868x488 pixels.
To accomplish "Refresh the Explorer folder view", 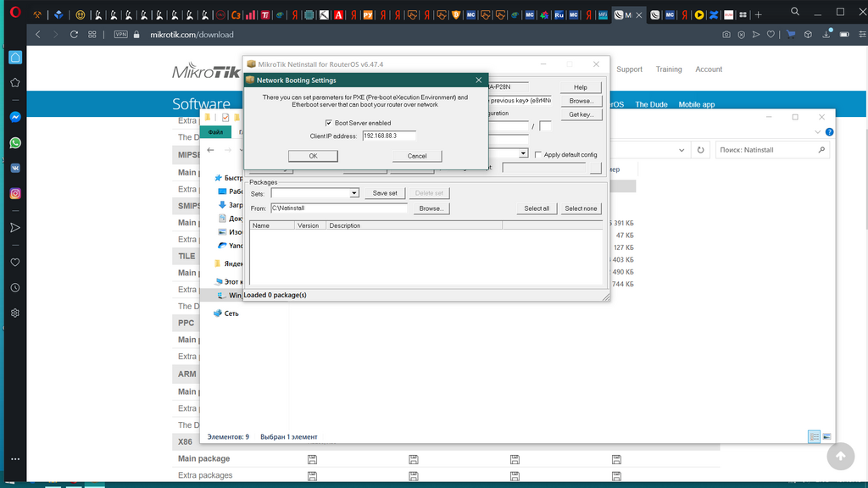I will 700,150.
